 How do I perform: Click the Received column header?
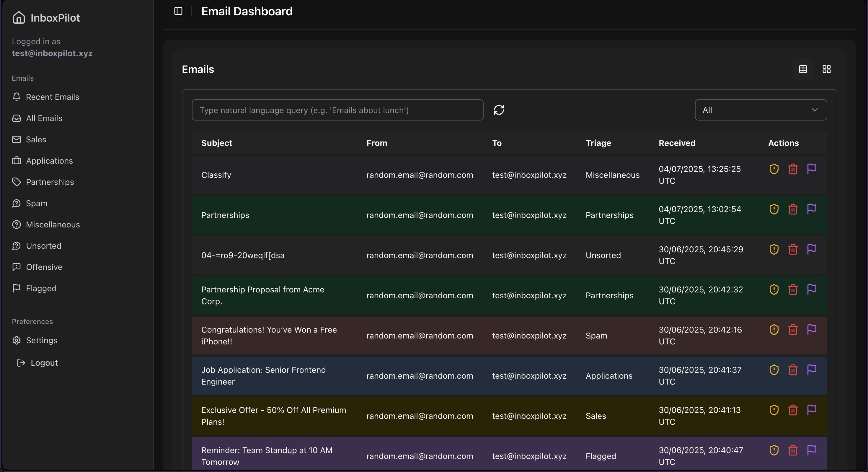coord(677,143)
